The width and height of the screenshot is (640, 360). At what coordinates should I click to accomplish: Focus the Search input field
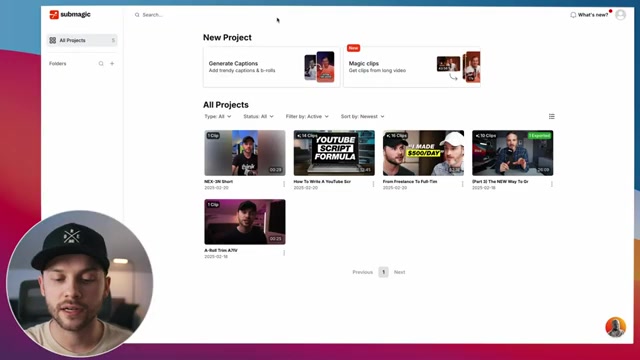coord(153,15)
